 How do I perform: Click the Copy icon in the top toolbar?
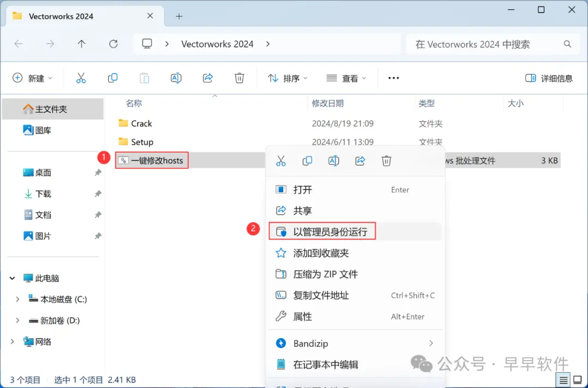(x=113, y=78)
